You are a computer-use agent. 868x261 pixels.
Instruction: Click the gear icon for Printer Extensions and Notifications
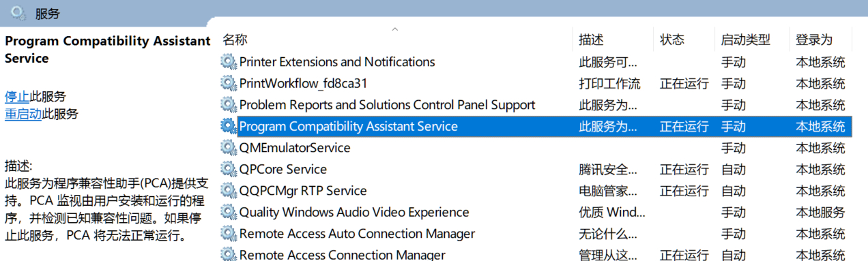click(x=228, y=62)
